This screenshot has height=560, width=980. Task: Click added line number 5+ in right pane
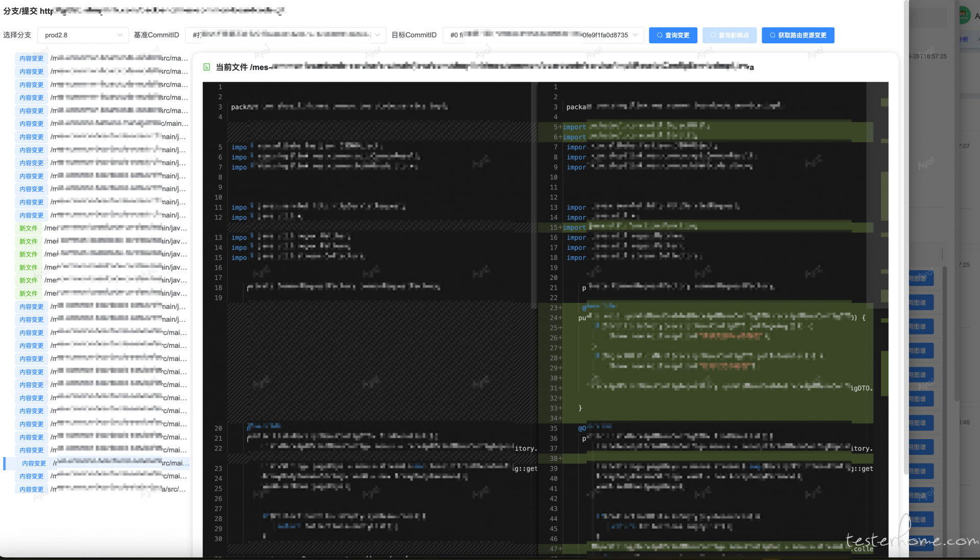[557, 127]
